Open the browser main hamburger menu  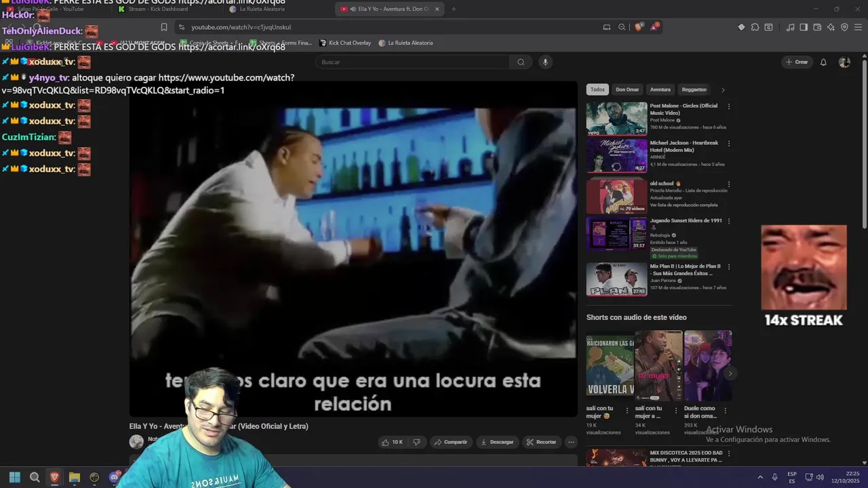click(x=858, y=27)
